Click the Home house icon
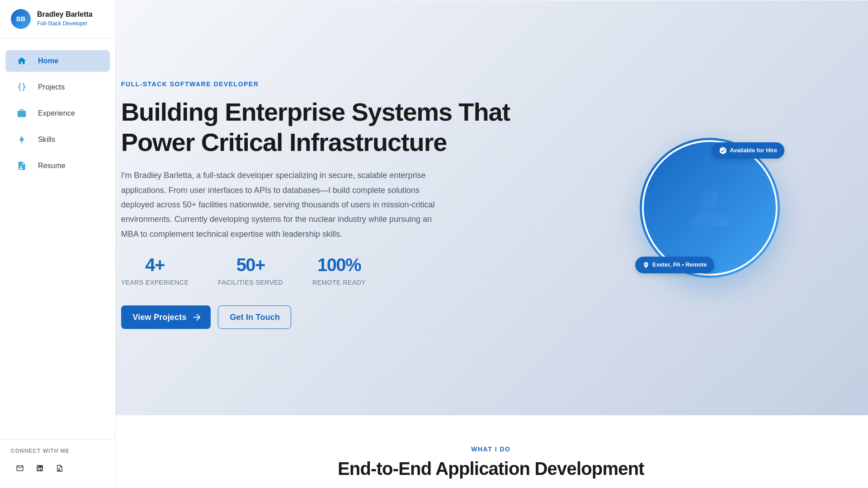Screen dimensions: 868x488 point(22,61)
